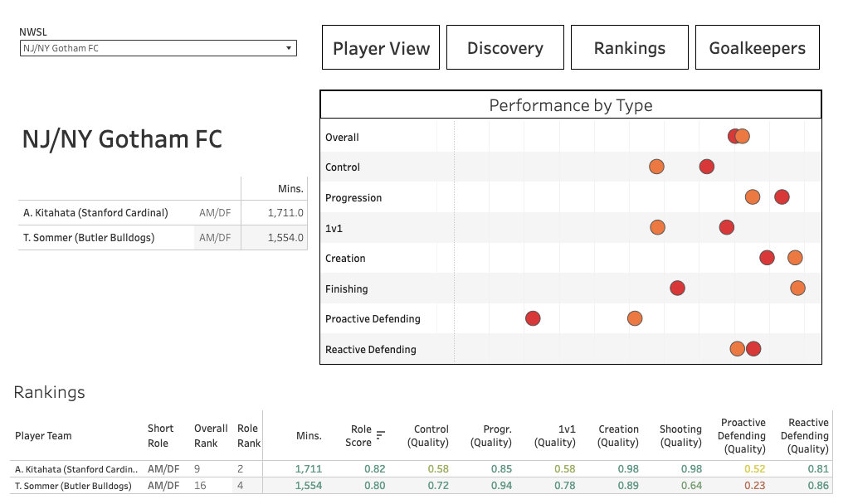This screenshot has height=504, width=853.
Task: Click the Player Team column header
Action: (x=43, y=435)
